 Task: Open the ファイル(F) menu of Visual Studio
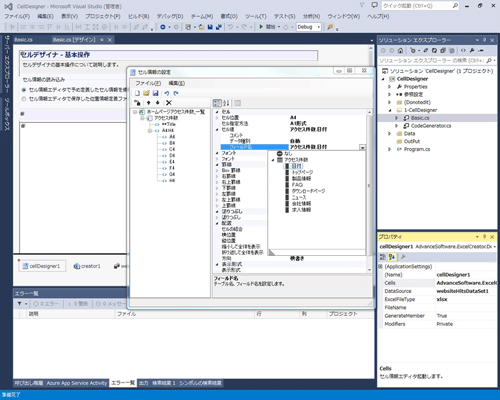click(x=17, y=16)
